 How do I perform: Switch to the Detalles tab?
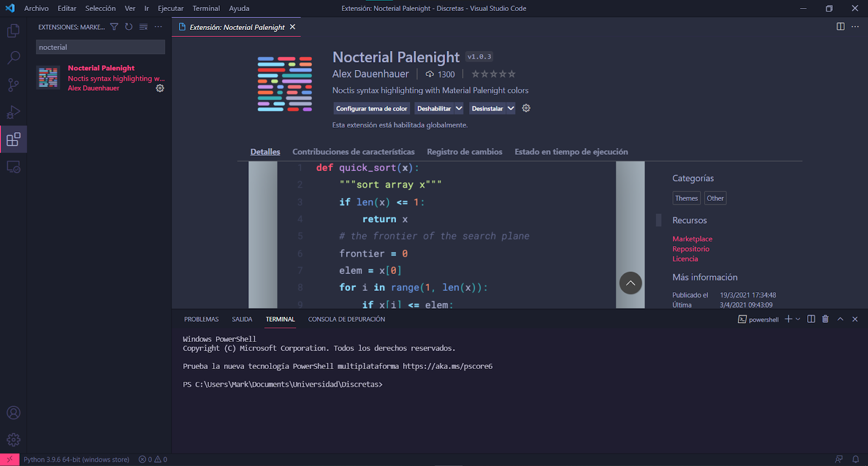point(265,152)
